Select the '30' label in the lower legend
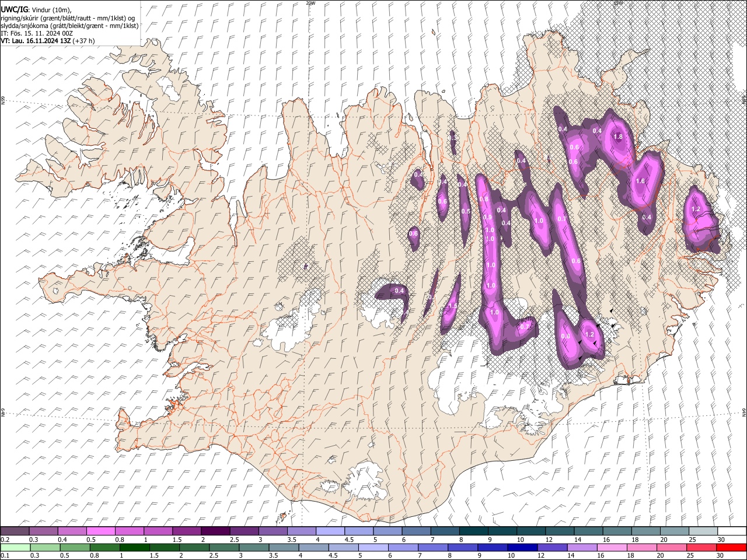 pos(721,556)
